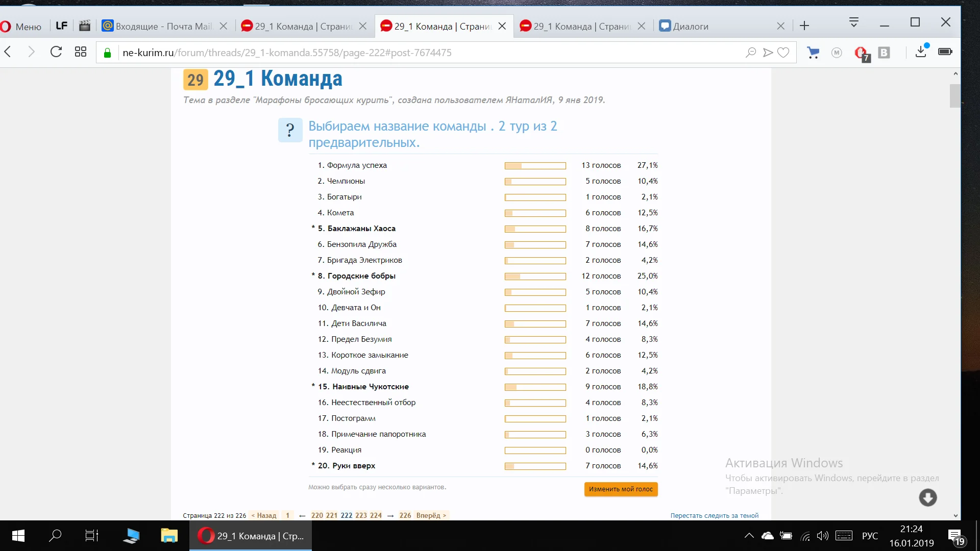Image resolution: width=980 pixels, height=551 pixels.
Task: Click the send page arrow icon
Action: click(x=768, y=53)
